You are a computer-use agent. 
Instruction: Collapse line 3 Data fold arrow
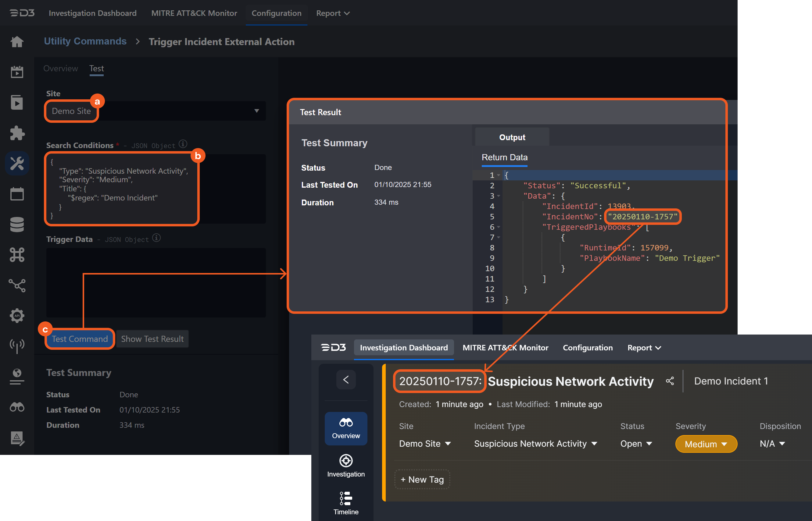tap(499, 196)
